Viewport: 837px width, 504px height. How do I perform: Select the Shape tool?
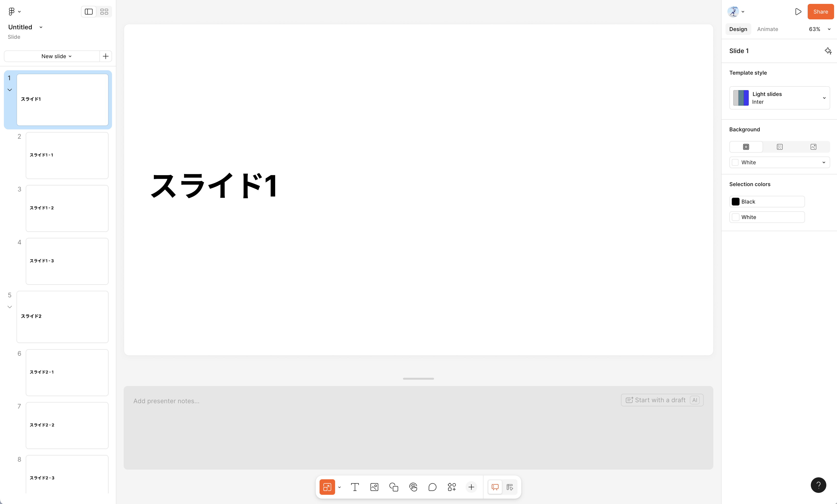click(x=393, y=487)
